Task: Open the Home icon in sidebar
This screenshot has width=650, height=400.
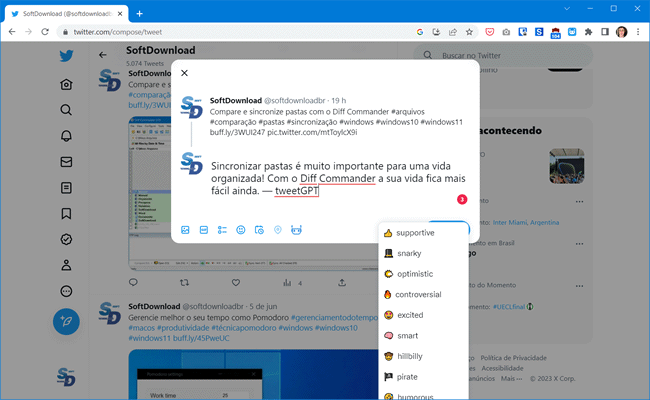Action: tap(66, 85)
